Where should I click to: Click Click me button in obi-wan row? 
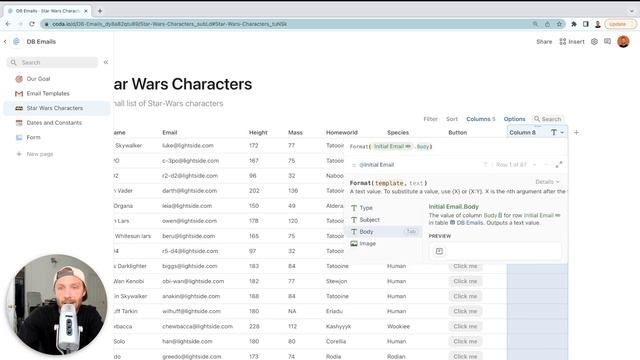[465, 281]
